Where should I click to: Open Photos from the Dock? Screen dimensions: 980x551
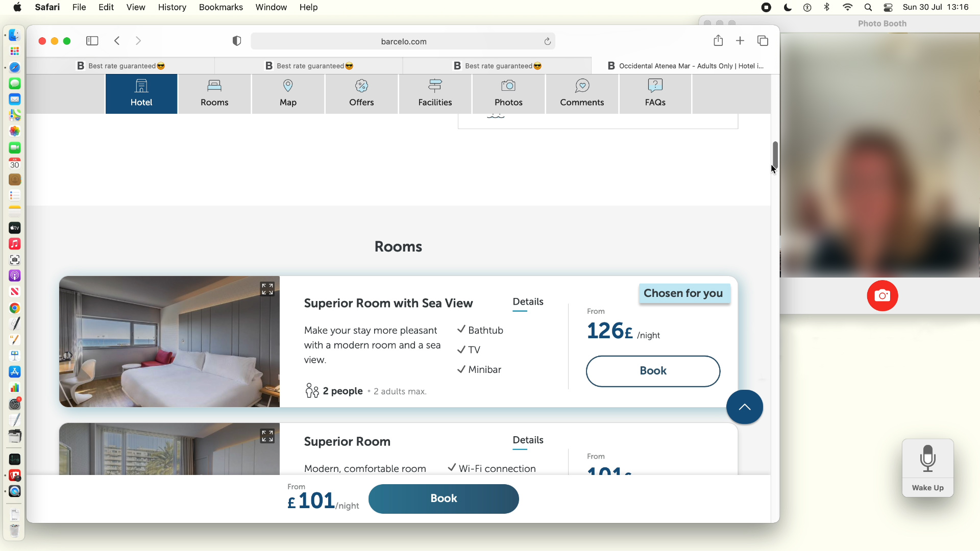(x=15, y=131)
